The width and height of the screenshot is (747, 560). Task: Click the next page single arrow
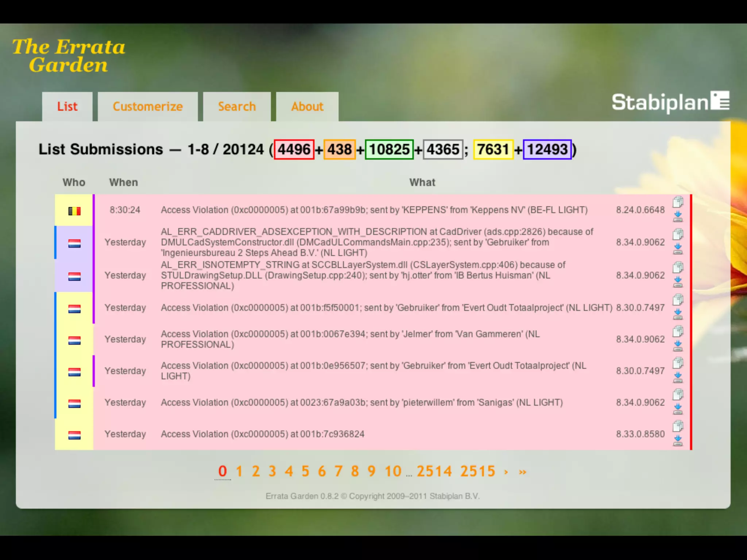(506, 472)
